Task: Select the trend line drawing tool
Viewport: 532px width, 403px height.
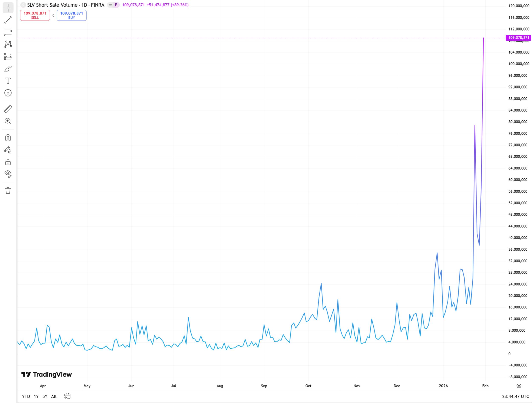Action: click(x=8, y=20)
